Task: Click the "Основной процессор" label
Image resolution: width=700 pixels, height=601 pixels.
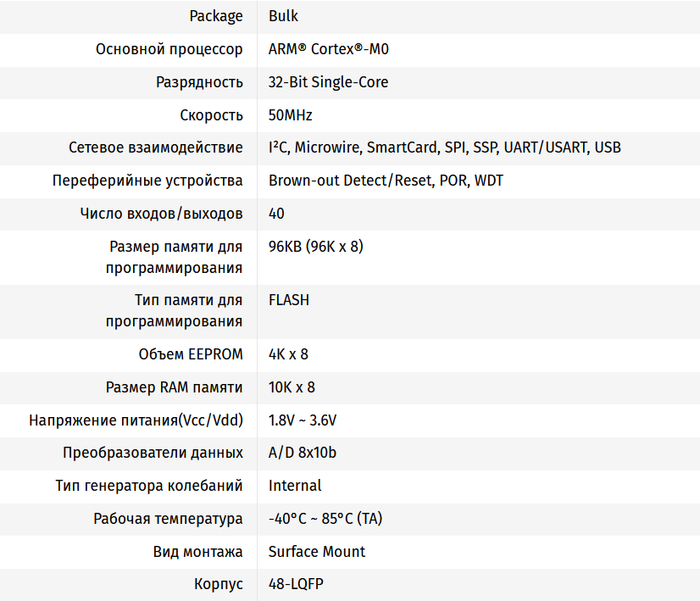Action: (169, 49)
